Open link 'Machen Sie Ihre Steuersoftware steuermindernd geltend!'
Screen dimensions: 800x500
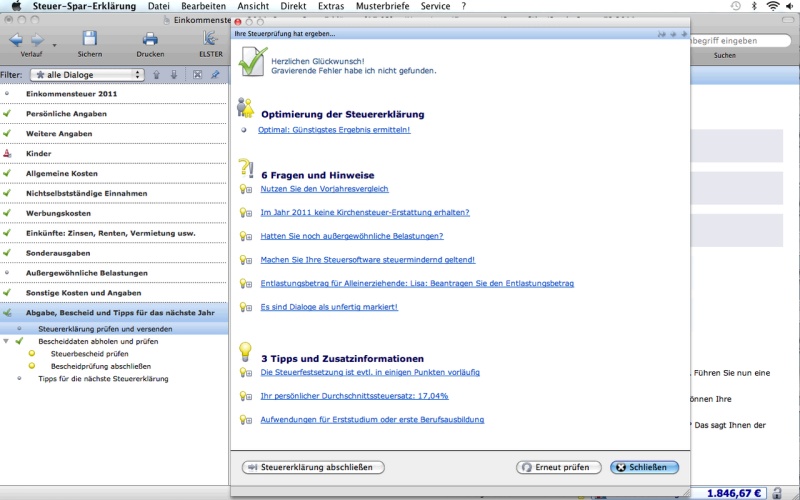click(367, 260)
